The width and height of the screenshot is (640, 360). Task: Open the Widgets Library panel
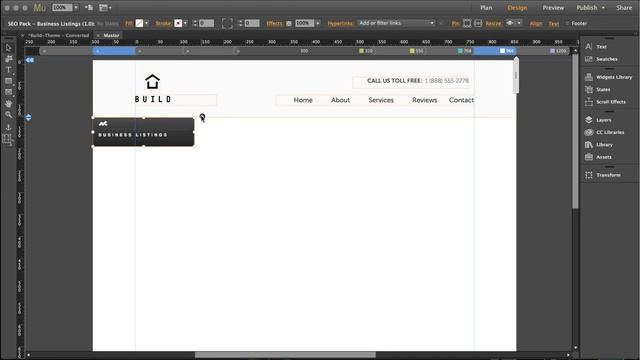(609, 77)
